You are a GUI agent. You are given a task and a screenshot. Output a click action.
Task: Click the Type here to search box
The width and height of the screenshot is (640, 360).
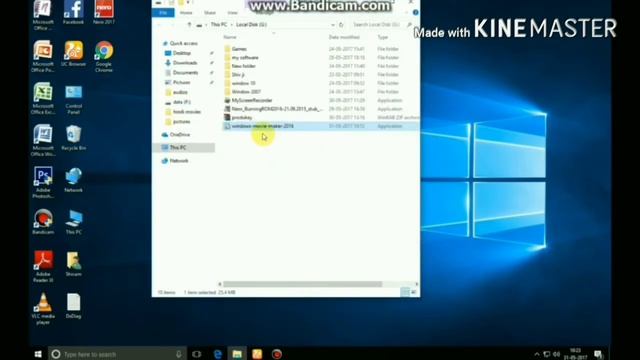tap(117, 354)
